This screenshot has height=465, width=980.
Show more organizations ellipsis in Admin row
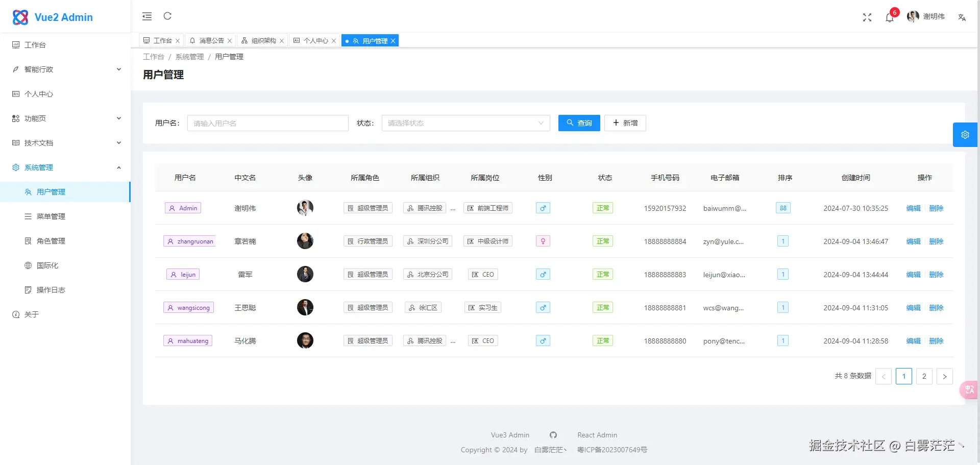[453, 208]
